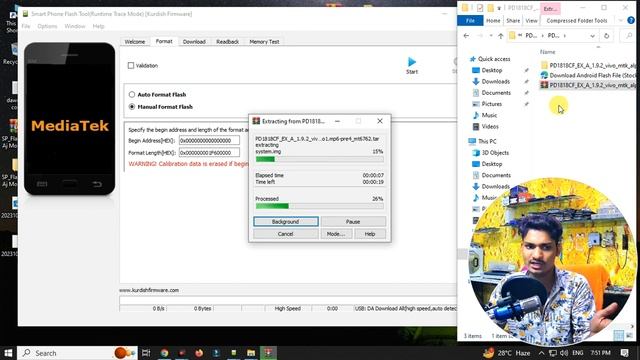Edit the Begin Address HEX field
Screen dimensions: 640x360
coord(209,140)
